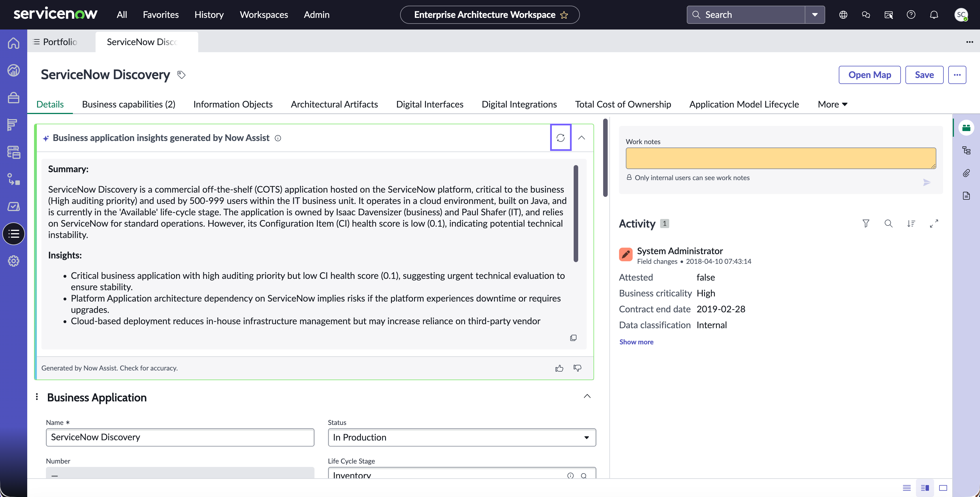Open the tab bar overflow ellipsis menu
The height and width of the screenshot is (497, 980).
click(970, 42)
